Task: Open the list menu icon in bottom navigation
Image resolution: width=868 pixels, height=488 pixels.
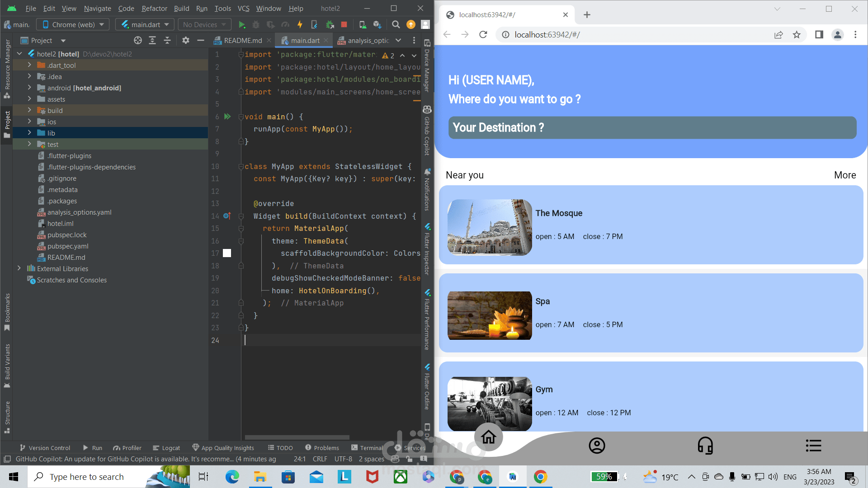Action: coord(813,446)
